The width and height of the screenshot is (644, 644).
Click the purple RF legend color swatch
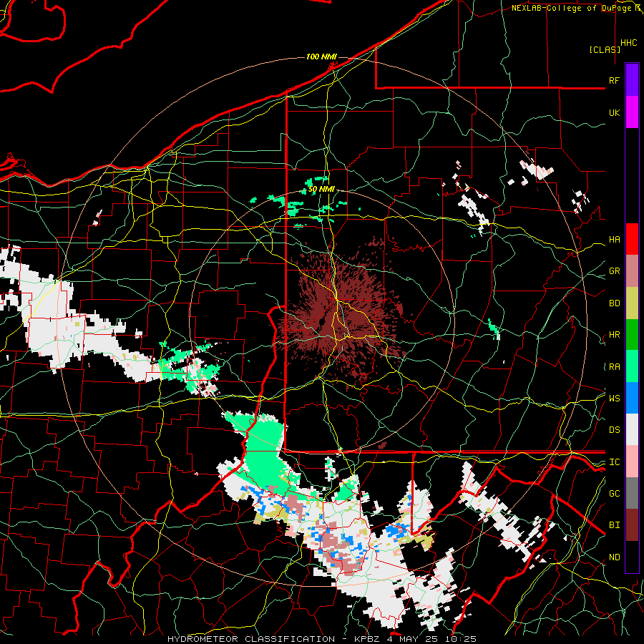pos(632,80)
